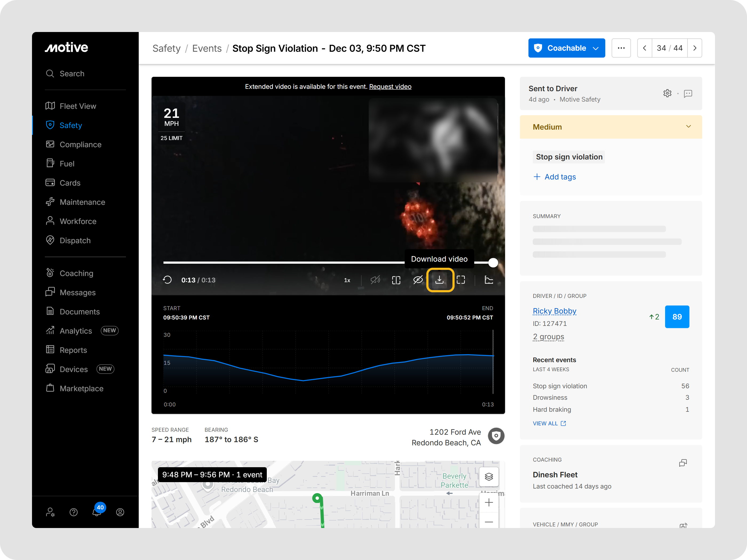The image size is (747, 560).
Task: Click the video progress slider handle
Action: click(493, 263)
